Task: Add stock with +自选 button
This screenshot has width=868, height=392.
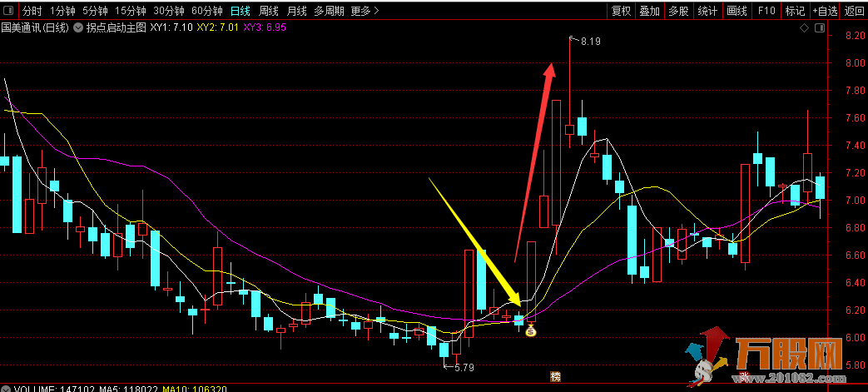Action: pyautogui.click(x=826, y=11)
